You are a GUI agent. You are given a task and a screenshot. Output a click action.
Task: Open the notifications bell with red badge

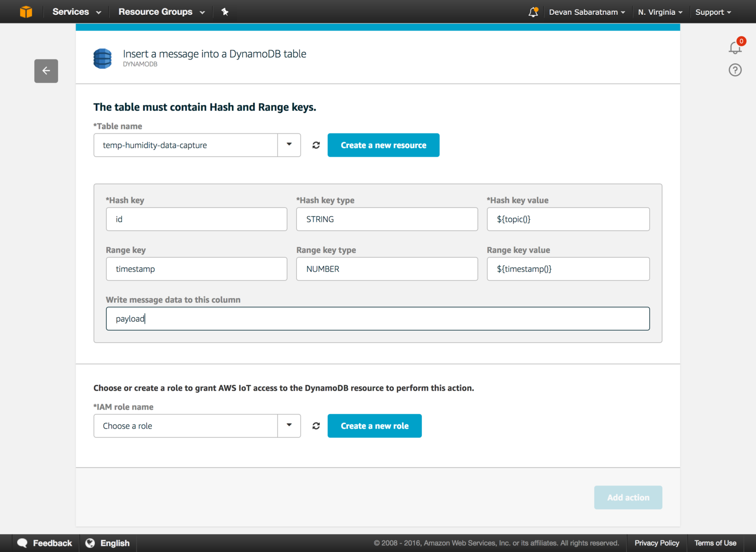click(x=736, y=46)
